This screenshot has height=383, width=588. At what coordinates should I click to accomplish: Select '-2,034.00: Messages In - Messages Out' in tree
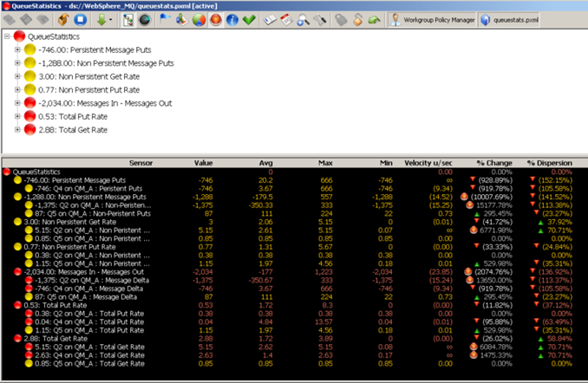(x=105, y=103)
